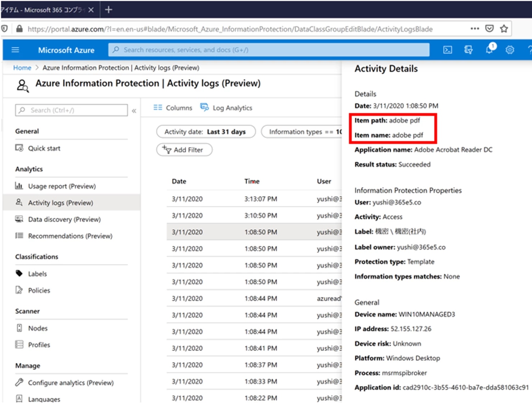This screenshot has height=408, width=532.
Task: Click the Columns icon
Action: point(158,107)
